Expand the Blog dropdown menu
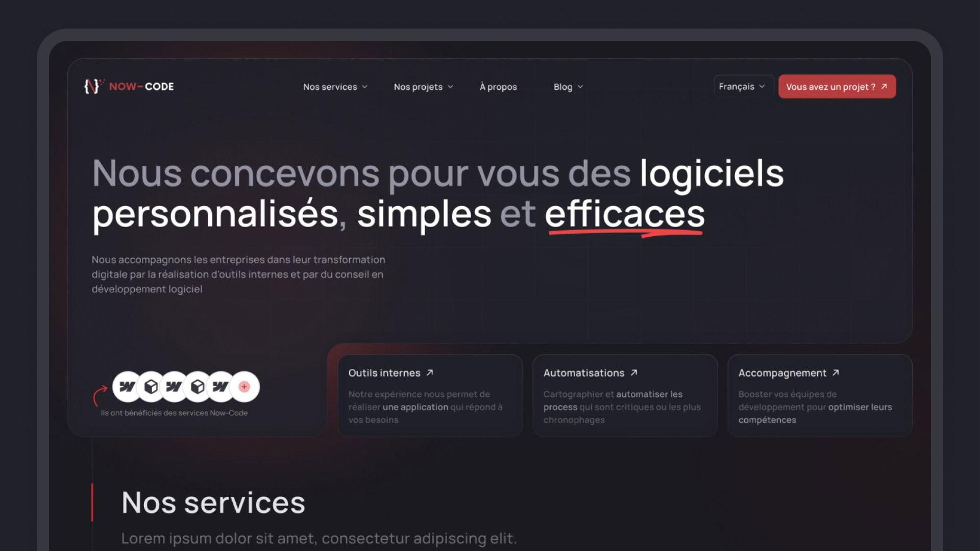The height and width of the screenshot is (551, 980). [x=568, y=86]
